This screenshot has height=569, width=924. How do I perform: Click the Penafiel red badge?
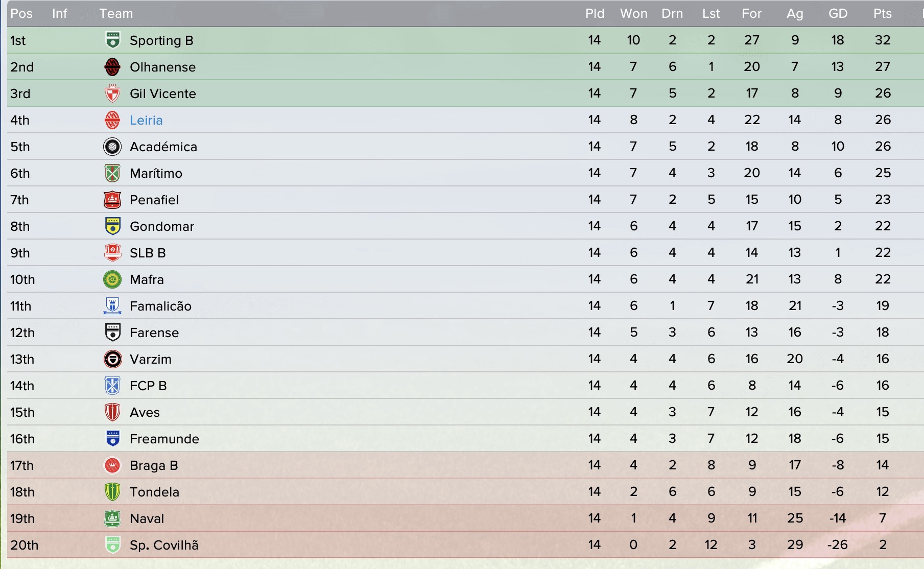coord(112,200)
